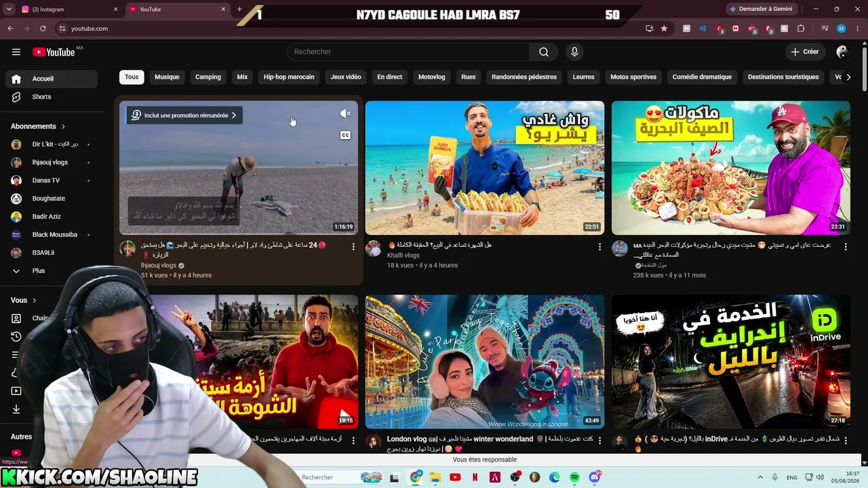Open options menu for the Ihjaouj vlogs video
The height and width of the screenshot is (488, 868).
(x=353, y=247)
